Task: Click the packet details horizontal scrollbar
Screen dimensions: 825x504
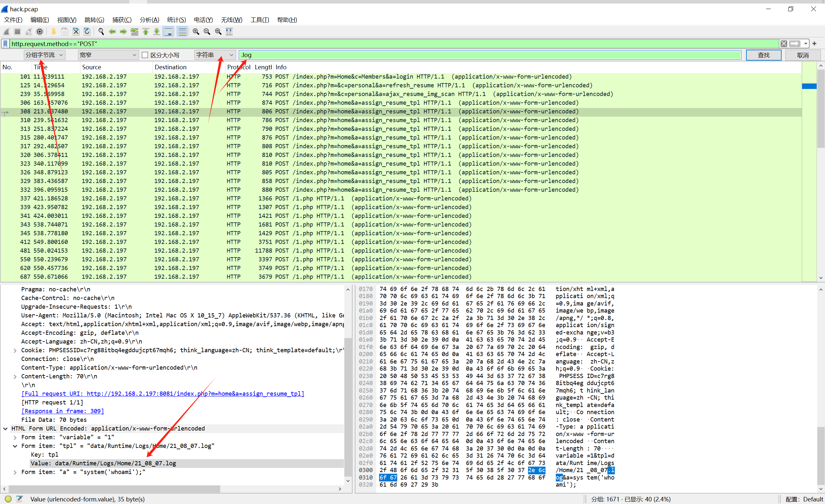Action: (114, 489)
